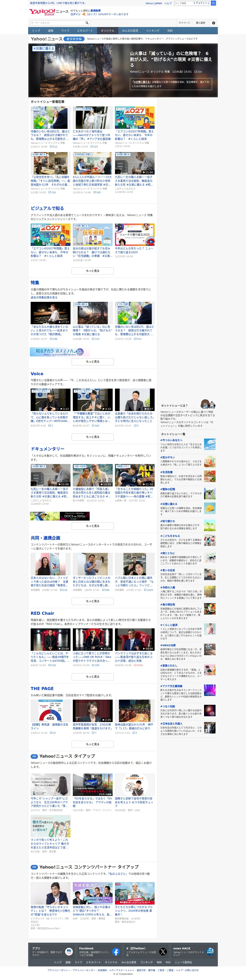Open the #アジア文化最前線 hot issue link
Image resolution: width=246 pixels, height=980 pixels.
point(171,686)
